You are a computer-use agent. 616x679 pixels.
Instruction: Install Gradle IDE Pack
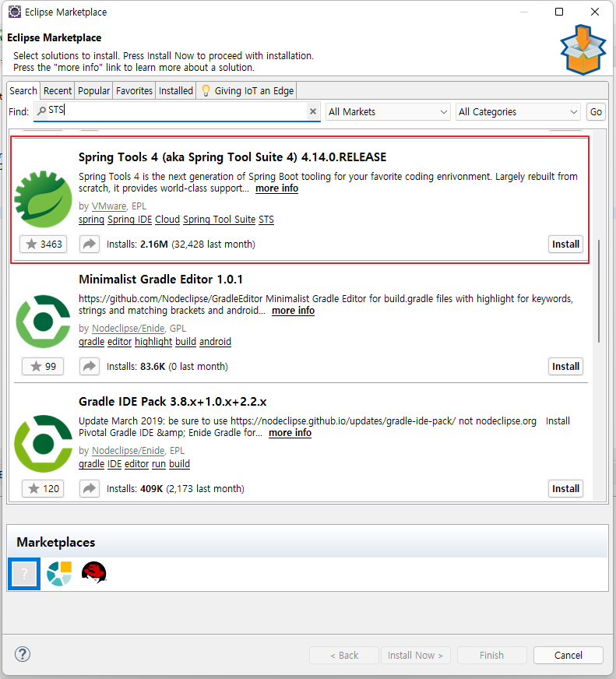pos(565,488)
